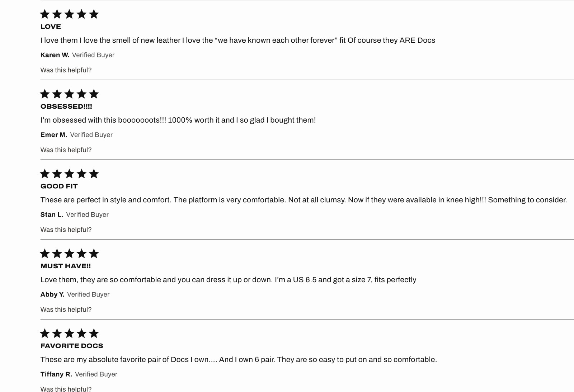This screenshot has height=392, width=574.
Task: Click the GOOD FIT review body text
Action: pos(304,200)
